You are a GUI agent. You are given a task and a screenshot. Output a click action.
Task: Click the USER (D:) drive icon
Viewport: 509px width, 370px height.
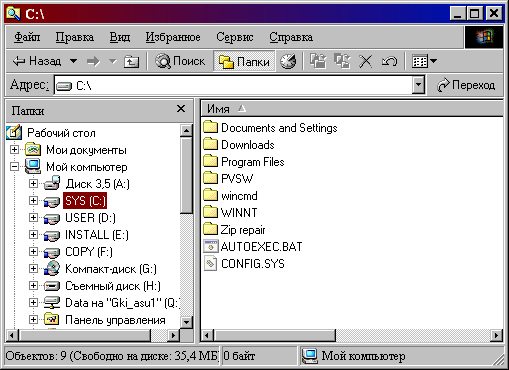pos(52,218)
